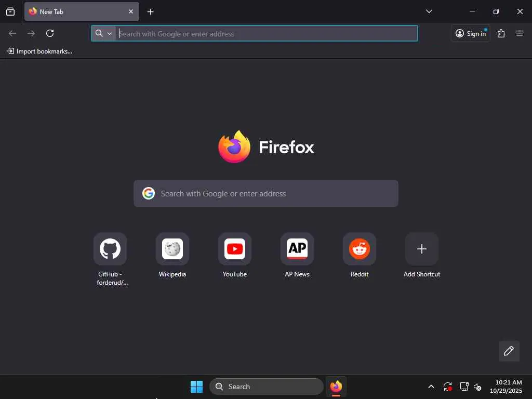Image resolution: width=532 pixels, height=399 pixels.
Task: Focus the address bar input field
Action: pos(267,34)
